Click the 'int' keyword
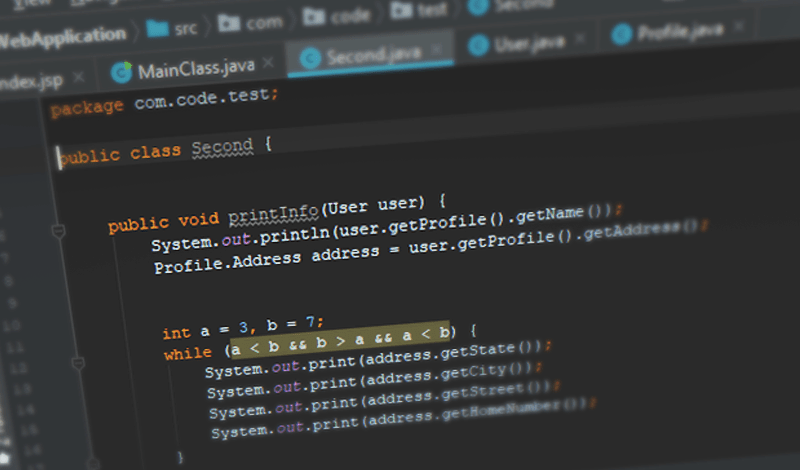 (x=176, y=333)
